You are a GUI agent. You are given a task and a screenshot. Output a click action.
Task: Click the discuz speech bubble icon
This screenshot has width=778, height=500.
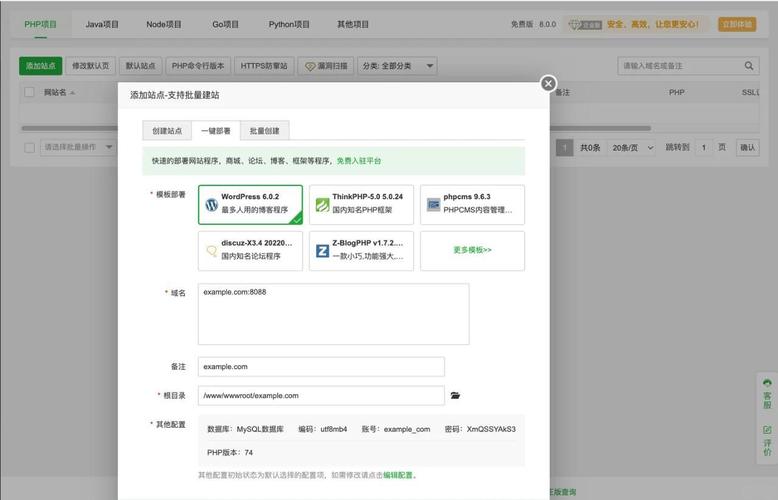tap(212, 250)
